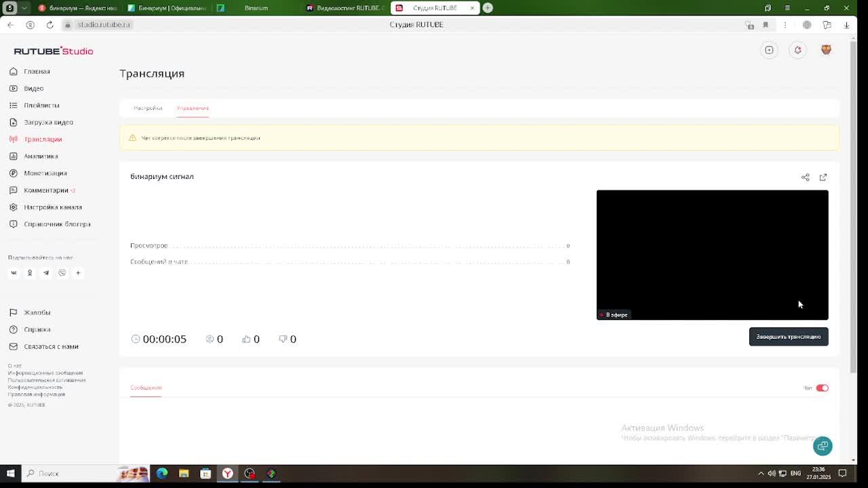
Task: Switch to the Управление tab
Action: (x=193, y=108)
